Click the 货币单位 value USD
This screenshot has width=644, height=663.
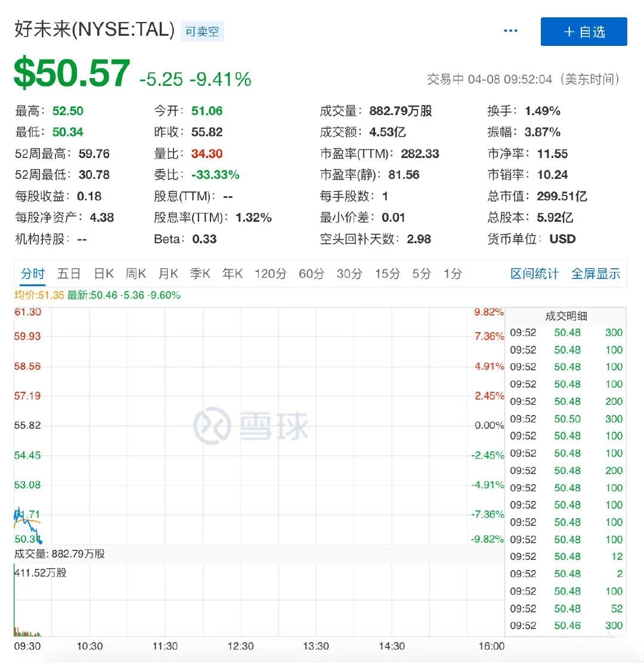(562, 239)
